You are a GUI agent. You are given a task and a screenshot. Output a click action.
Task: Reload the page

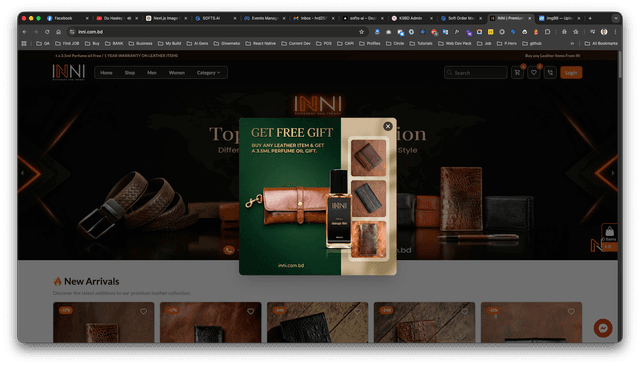click(47, 32)
